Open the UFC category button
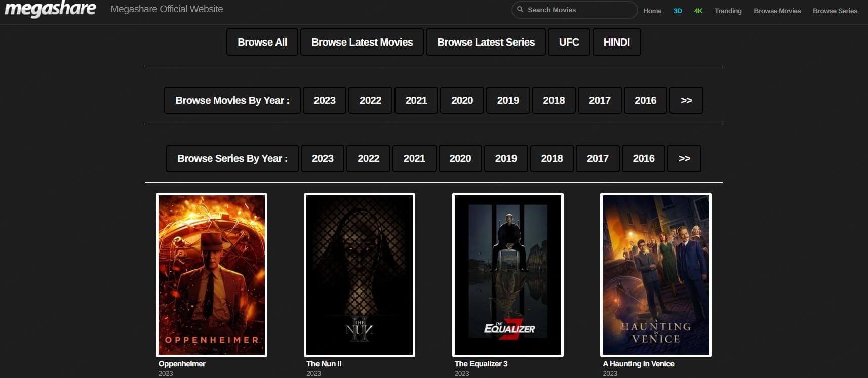Image resolution: width=868 pixels, height=378 pixels. (x=569, y=42)
